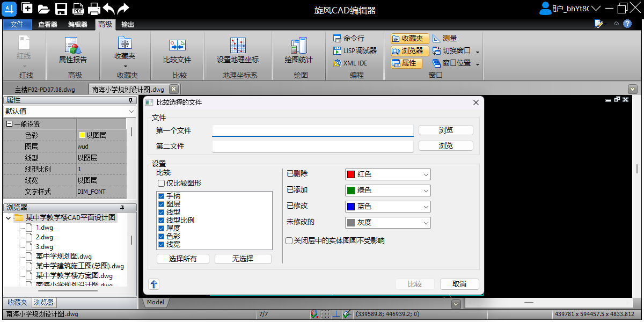Click the help question mark icon

point(627,24)
